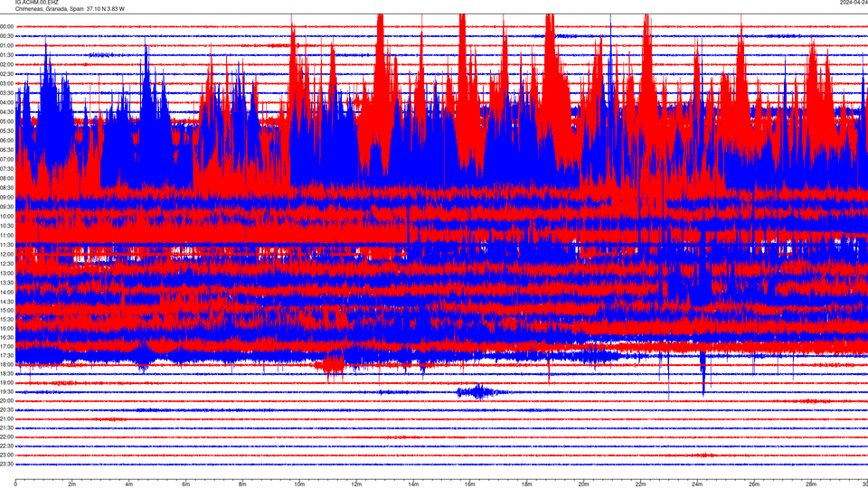
Task: Select the 18:00 time row label
Action: (x=6, y=364)
